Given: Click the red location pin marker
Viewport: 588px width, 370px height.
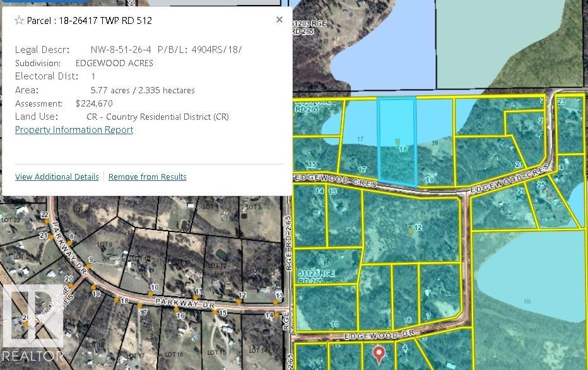Looking at the screenshot, I should (x=379, y=354).
